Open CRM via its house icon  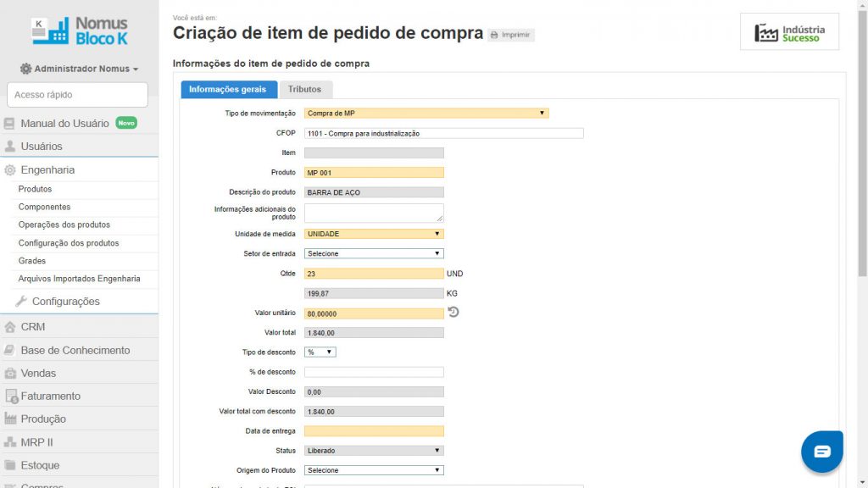[x=10, y=327]
